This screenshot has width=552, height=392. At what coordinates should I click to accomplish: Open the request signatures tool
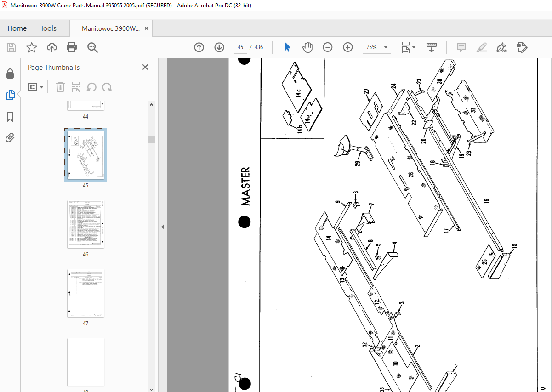tap(522, 47)
